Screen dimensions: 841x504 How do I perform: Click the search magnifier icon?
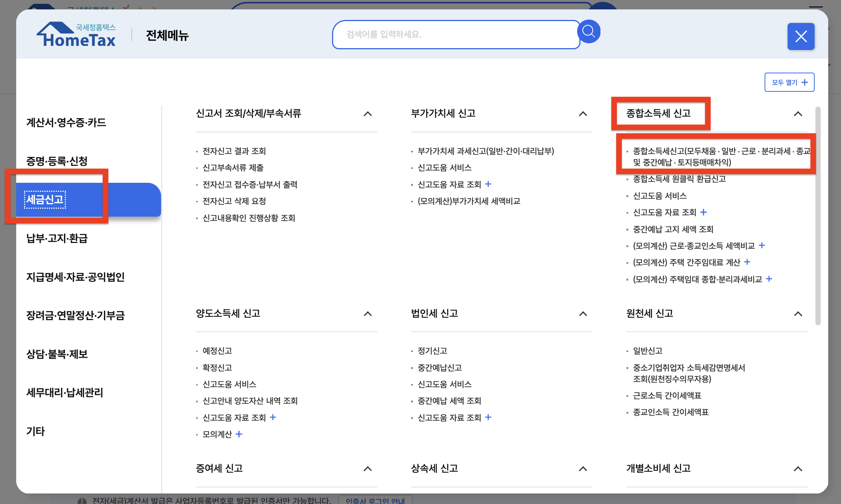(588, 32)
